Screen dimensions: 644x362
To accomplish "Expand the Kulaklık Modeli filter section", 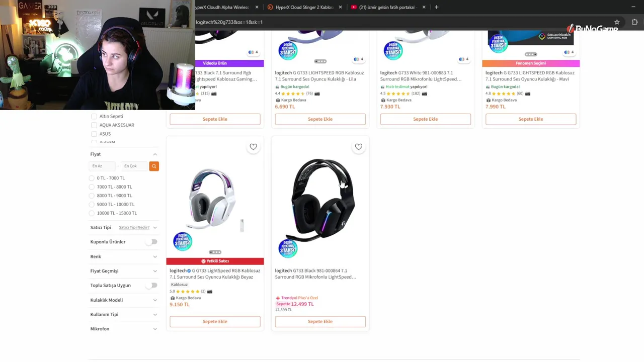I will (x=124, y=300).
